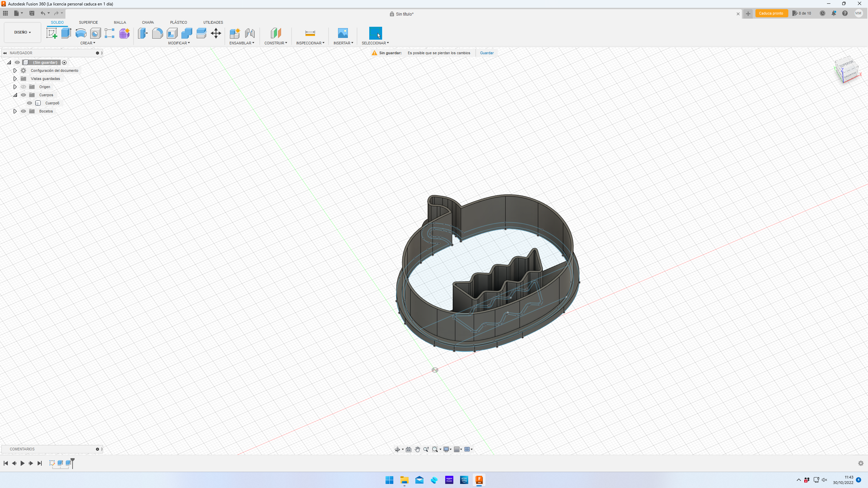The image size is (868, 488).
Task: Select the Create Sketch tool
Action: click(x=52, y=33)
